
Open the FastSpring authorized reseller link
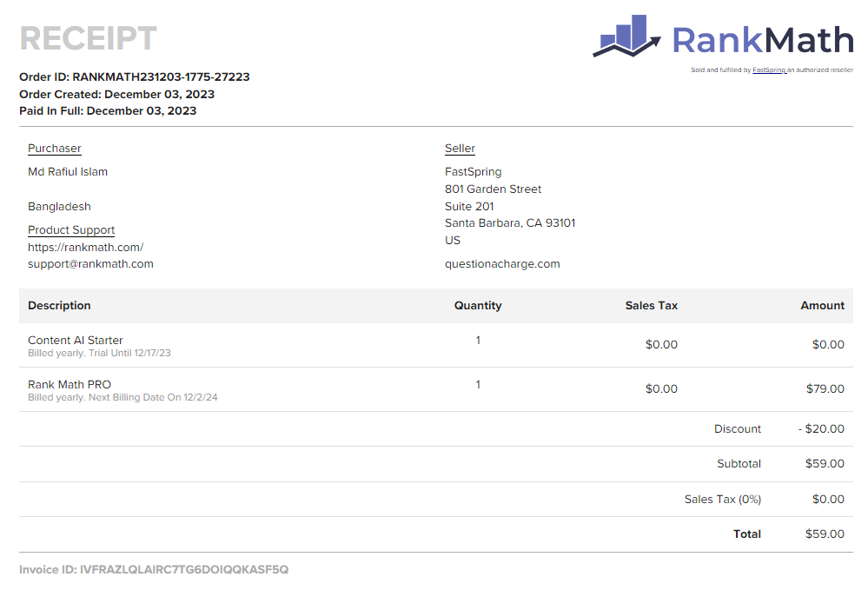(x=769, y=70)
